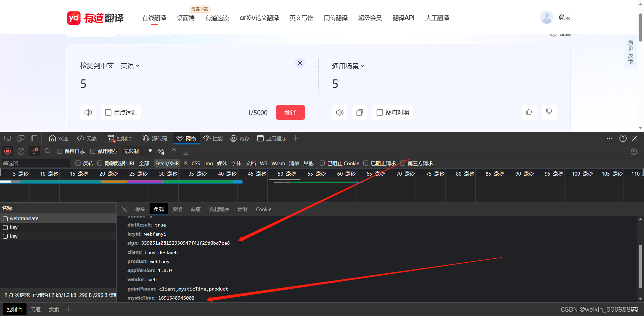644x316 pixels.
Task: Open DevTools help question mark icon
Action: pyautogui.click(x=623, y=138)
